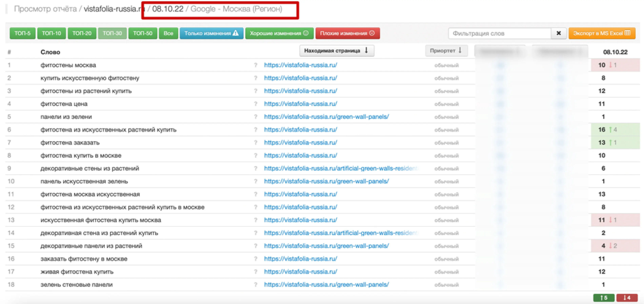Click green up 5 summary badge
Image resolution: width=644 pixels, height=304 pixels.
point(604,298)
